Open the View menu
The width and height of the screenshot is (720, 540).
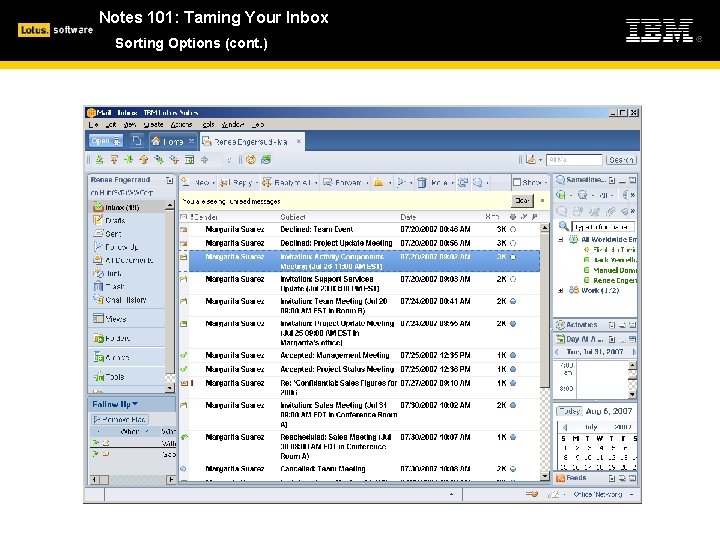coord(129,124)
